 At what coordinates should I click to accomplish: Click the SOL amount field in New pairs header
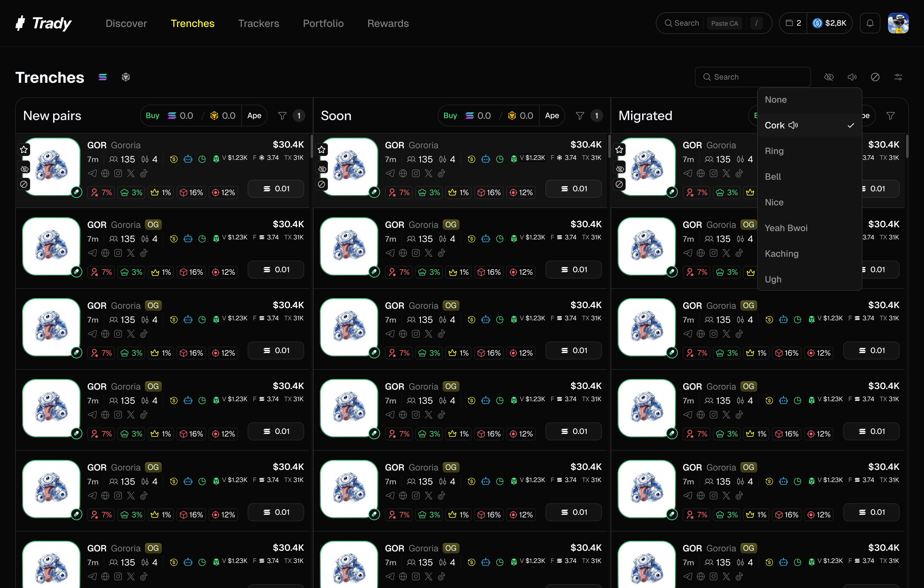[x=180, y=116]
